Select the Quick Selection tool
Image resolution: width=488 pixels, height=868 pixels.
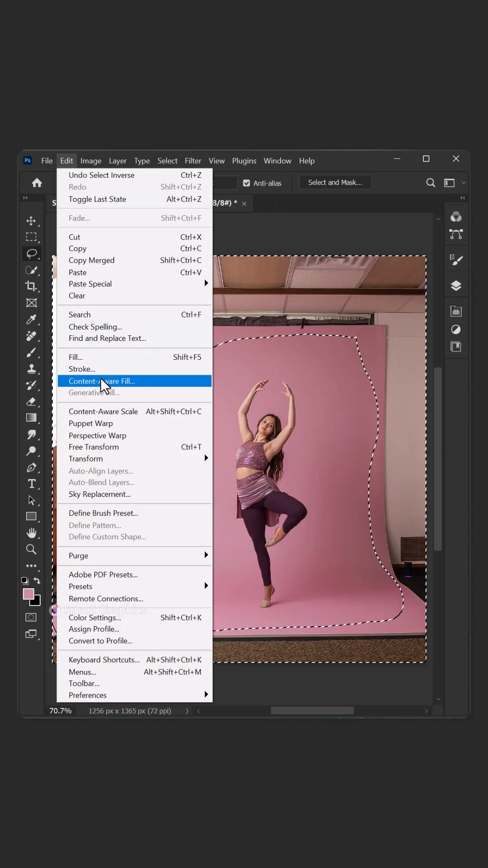point(31,270)
